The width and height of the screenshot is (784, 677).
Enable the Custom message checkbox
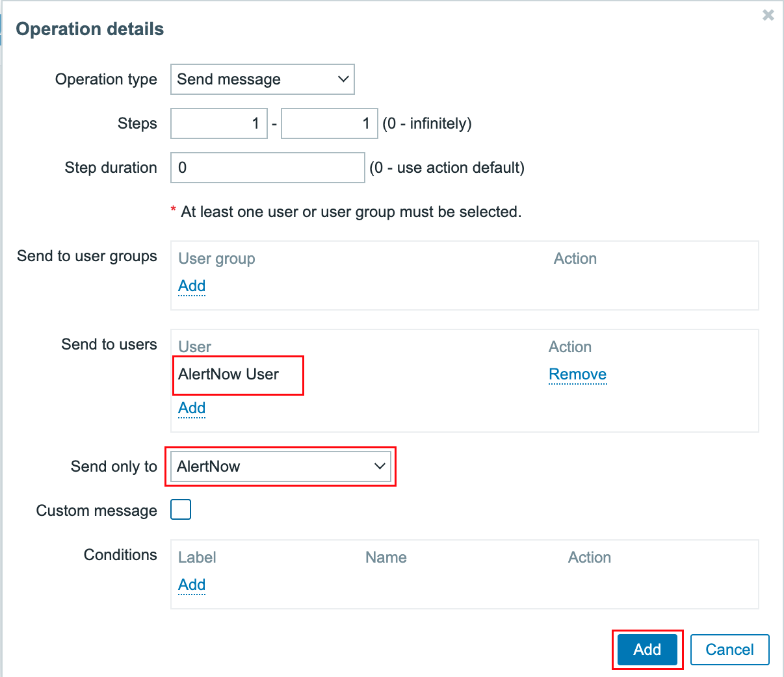pos(181,510)
